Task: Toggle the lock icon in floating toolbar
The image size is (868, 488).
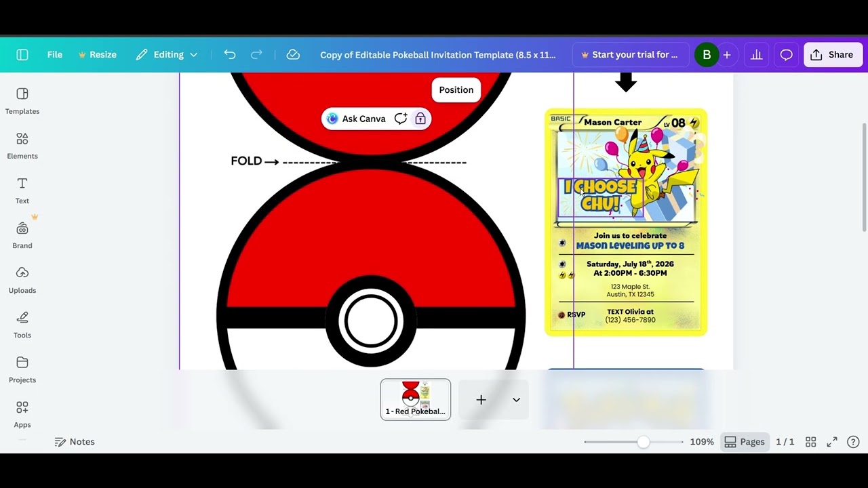Action: click(x=420, y=119)
